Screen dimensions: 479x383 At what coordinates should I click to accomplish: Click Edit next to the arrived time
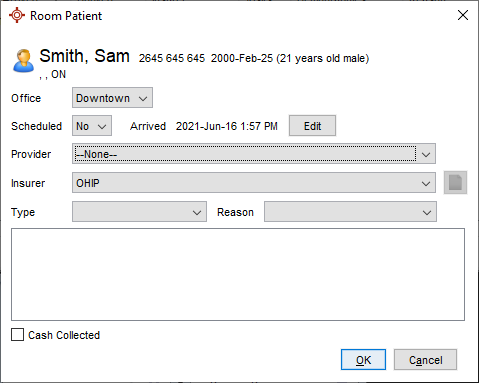pyautogui.click(x=312, y=126)
